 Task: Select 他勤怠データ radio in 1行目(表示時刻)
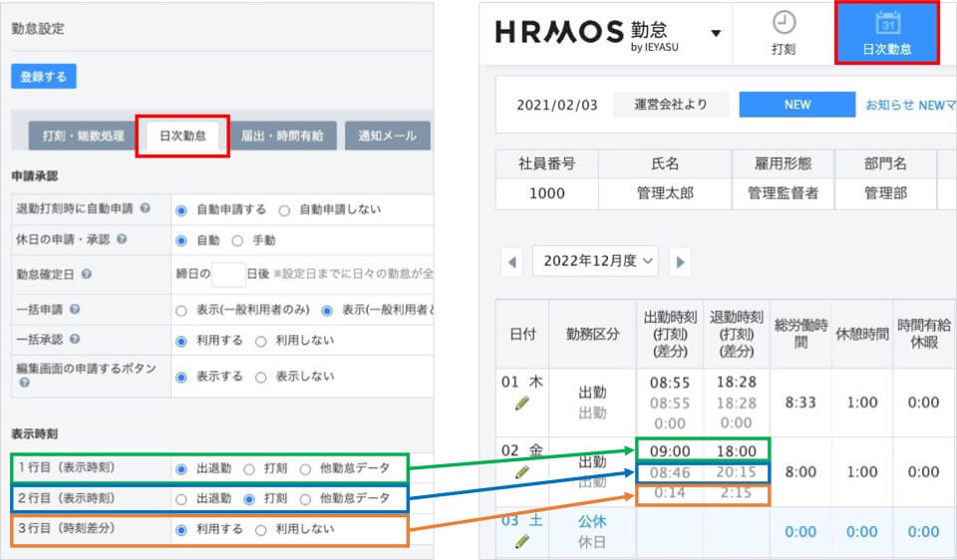coord(305,469)
